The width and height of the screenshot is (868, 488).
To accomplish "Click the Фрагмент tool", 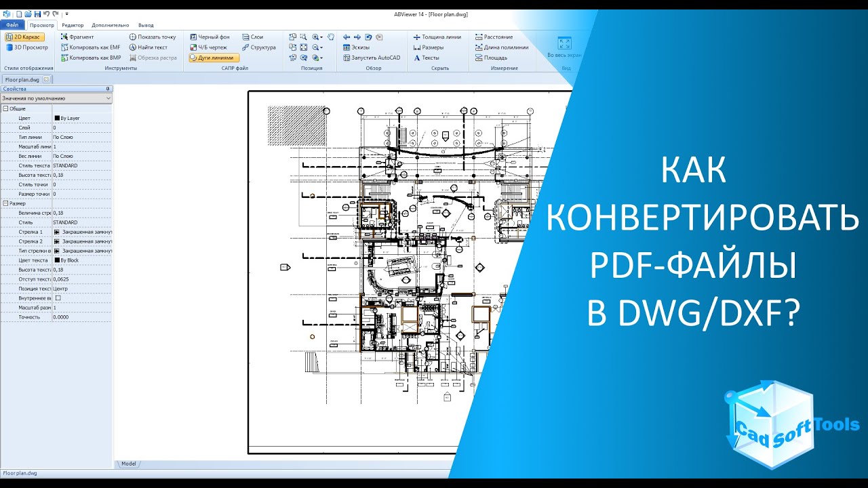I will (x=77, y=37).
